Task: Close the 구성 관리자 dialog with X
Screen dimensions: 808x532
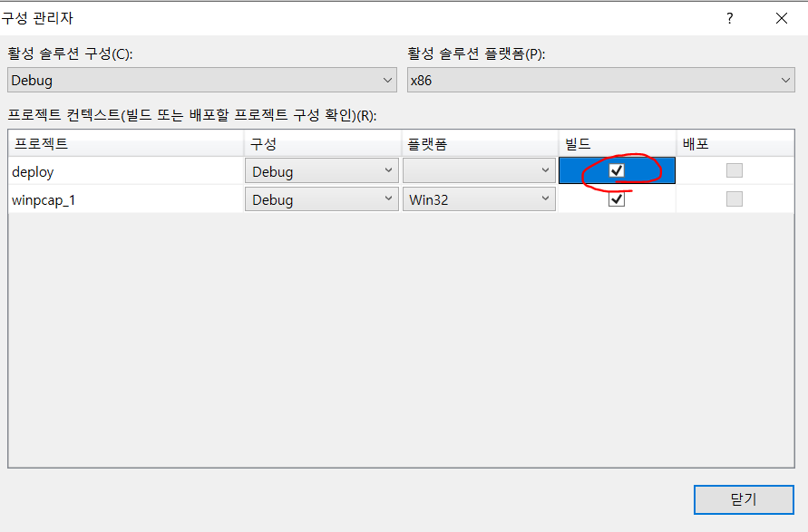Action: (x=781, y=18)
